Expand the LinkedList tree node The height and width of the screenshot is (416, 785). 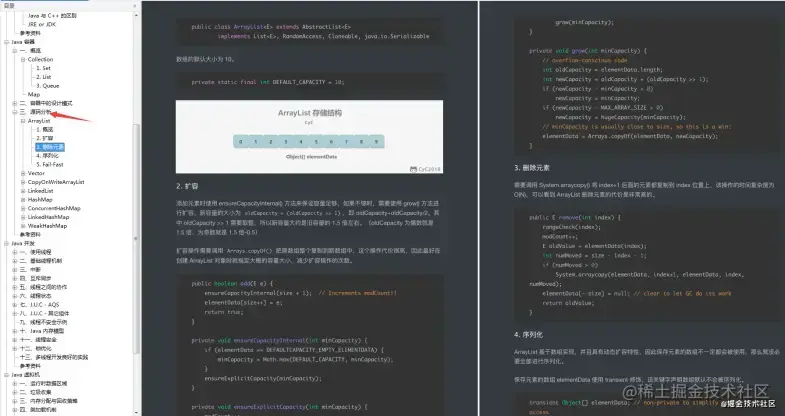point(23,191)
